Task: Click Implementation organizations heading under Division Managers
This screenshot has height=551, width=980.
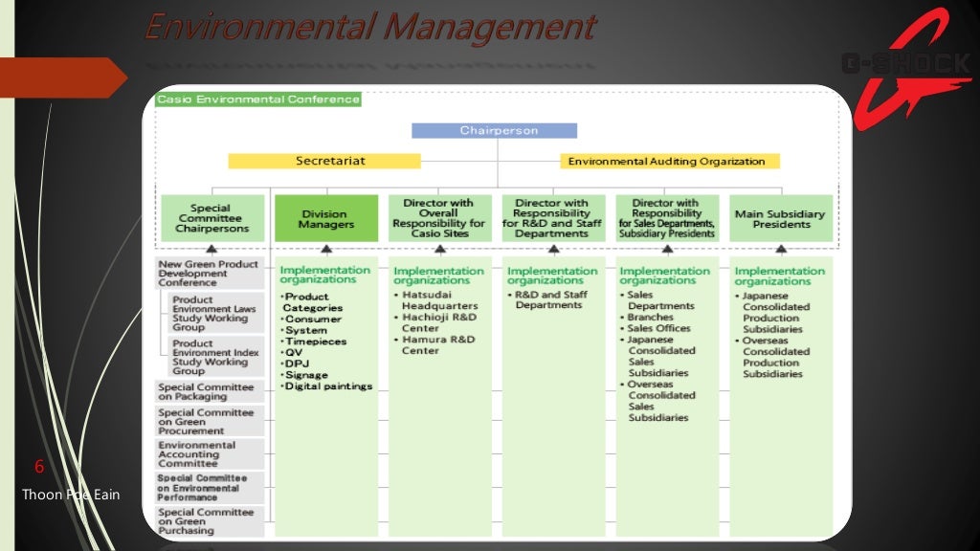Action: coord(325,275)
